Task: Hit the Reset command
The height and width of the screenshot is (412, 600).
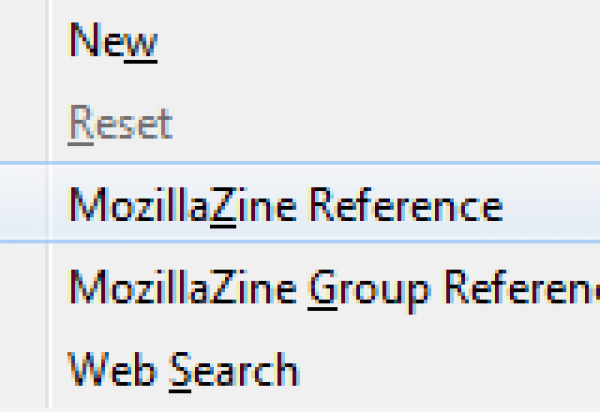Action: click(x=120, y=124)
